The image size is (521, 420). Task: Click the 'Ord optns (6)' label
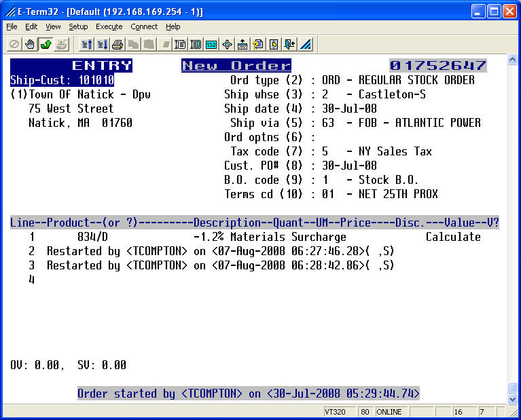(263, 137)
